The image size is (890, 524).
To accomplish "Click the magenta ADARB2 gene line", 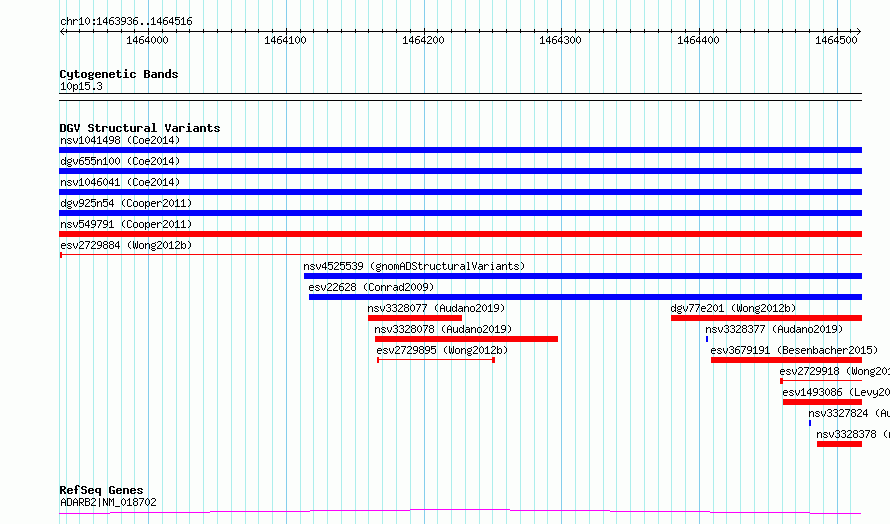I will click(460, 512).
